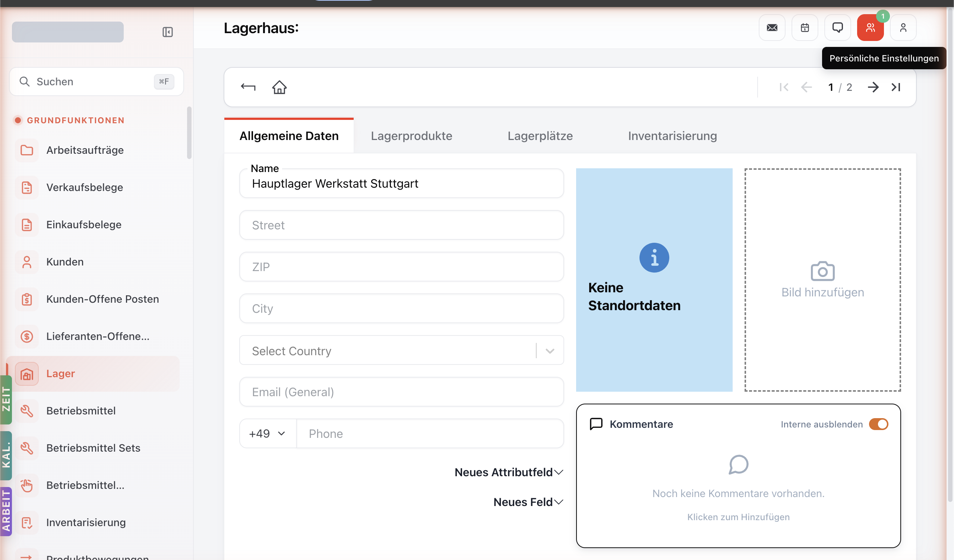
Task: Open the ZEIT side tab
Action: [6, 399]
